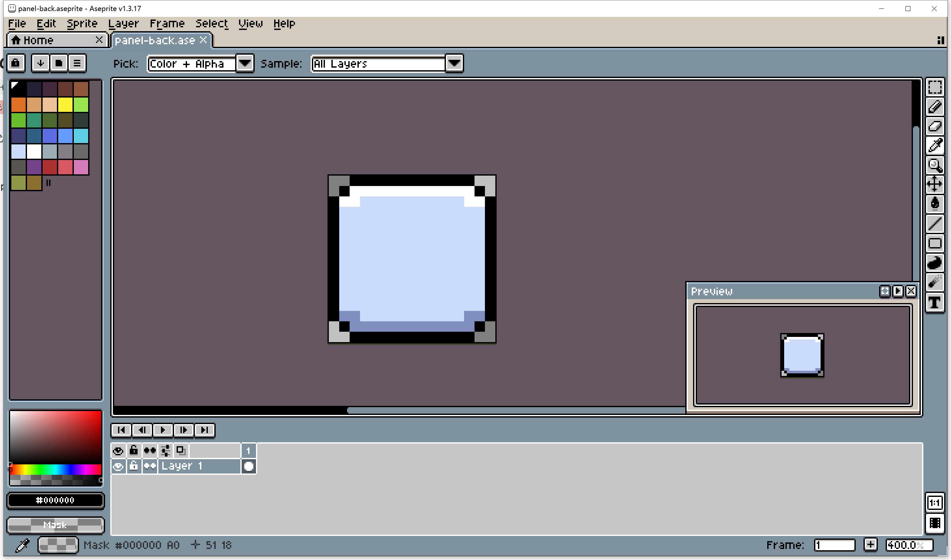Select the Rectangular Marquee tool
951x560 pixels.
coord(934,87)
